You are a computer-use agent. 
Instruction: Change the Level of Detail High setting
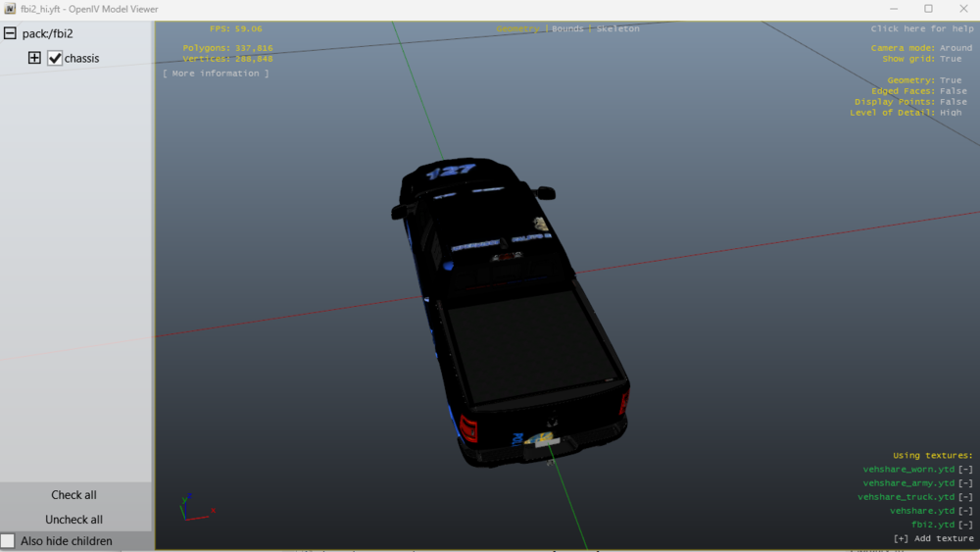tap(951, 113)
